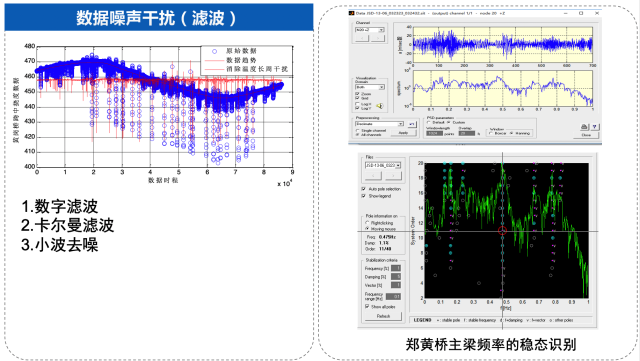640x361 pixels.
Task: Click the printer icon above Close
Action: [584, 127]
